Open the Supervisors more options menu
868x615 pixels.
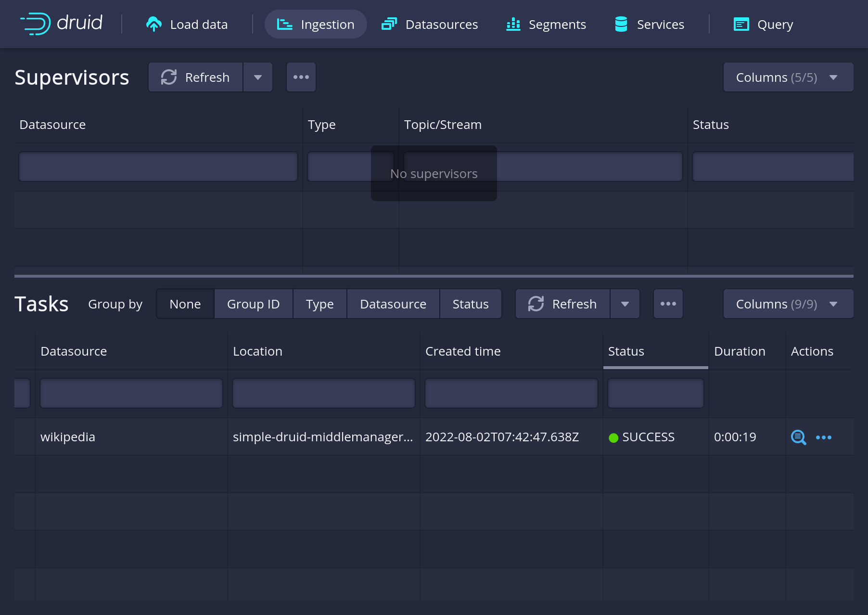pos(301,77)
